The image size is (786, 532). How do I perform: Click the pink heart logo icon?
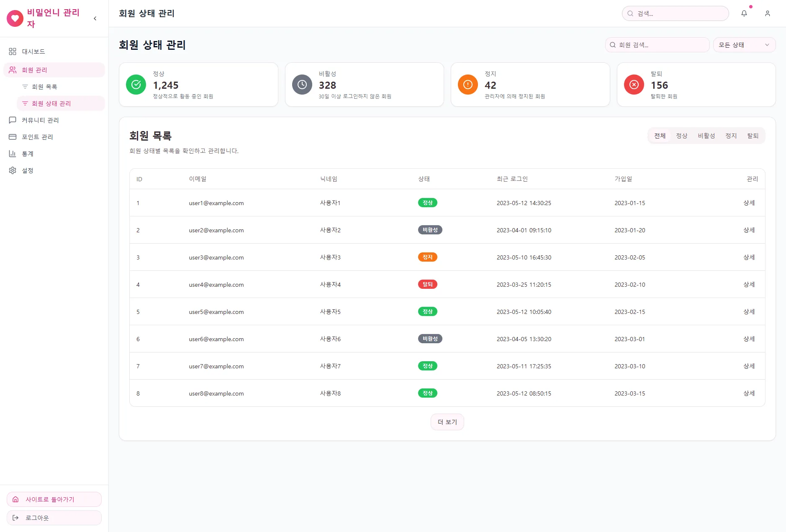15,18
